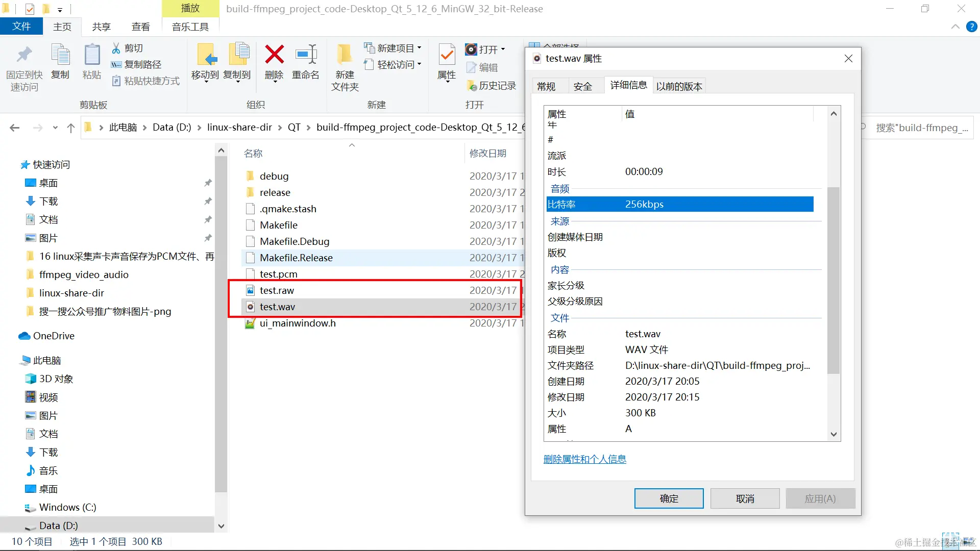This screenshot has width=980, height=551.
Task: Select the Rename icon in ribbon
Action: pos(306,55)
